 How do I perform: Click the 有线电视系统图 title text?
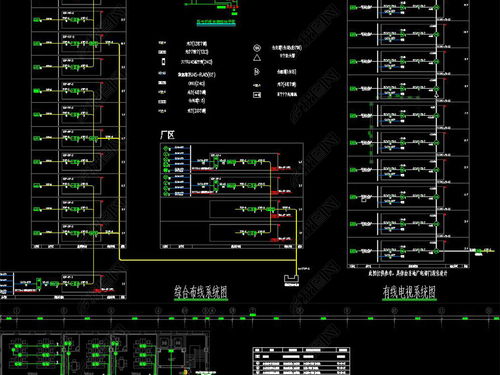tap(409, 292)
